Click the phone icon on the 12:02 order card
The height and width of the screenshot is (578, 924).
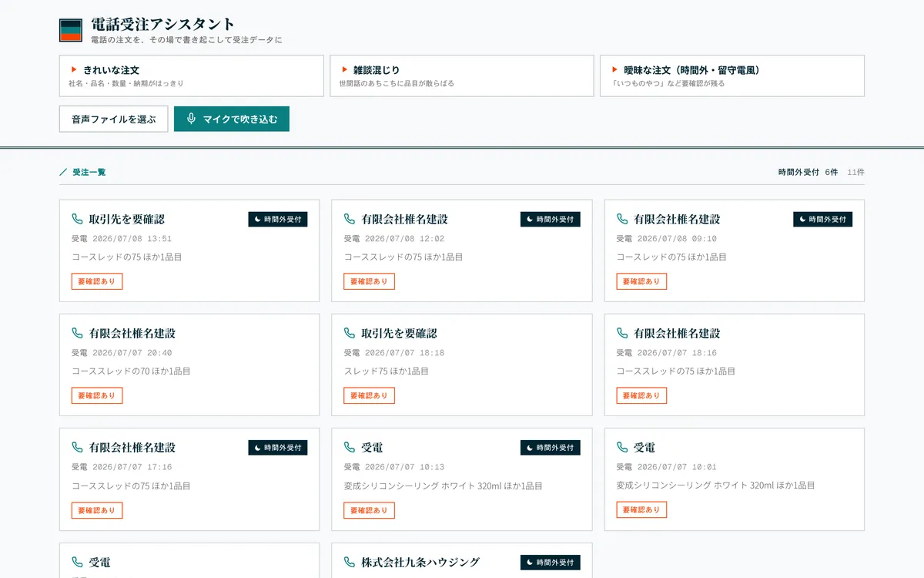tap(350, 219)
